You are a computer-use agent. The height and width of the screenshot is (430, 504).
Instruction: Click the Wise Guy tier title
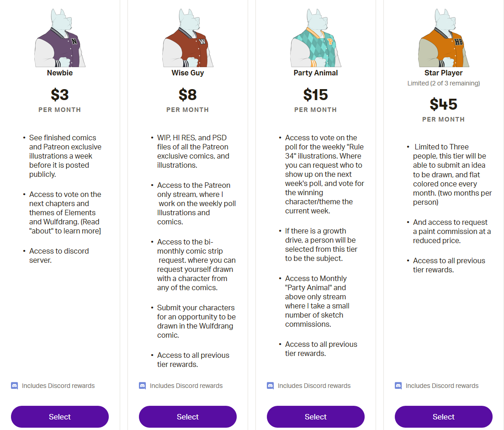(x=188, y=73)
